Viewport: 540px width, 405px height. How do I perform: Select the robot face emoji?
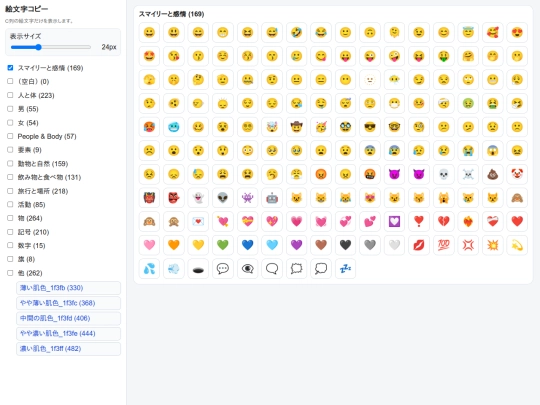(x=272, y=198)
